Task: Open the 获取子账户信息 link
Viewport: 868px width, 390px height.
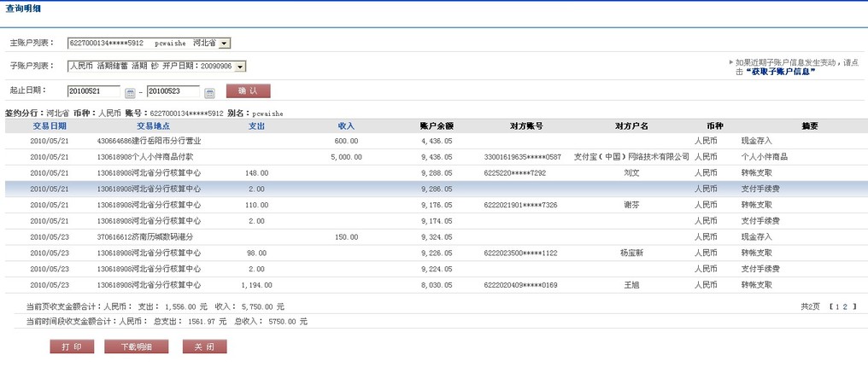Action: (x=780, y=72)
